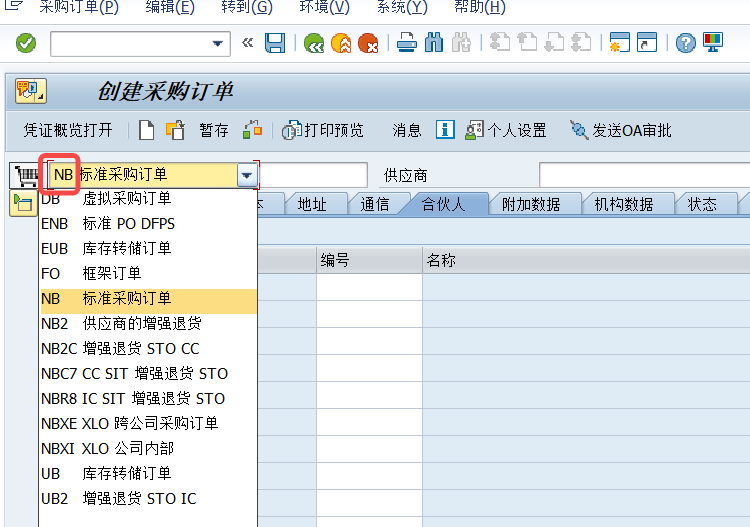750x527 pixels.
Task: Switch to the 机构数据 tab
Action: [624, 205]
